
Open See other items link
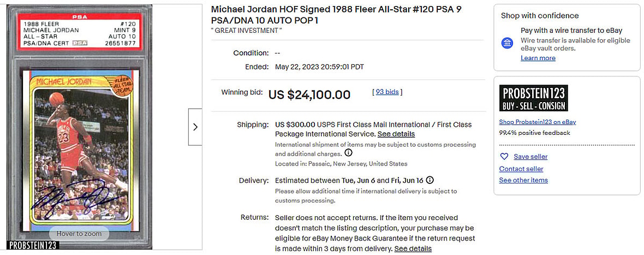coord(523,180)
